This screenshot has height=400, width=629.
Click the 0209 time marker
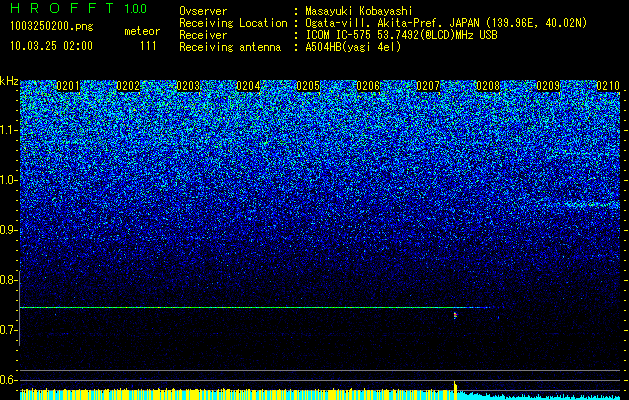548,86
